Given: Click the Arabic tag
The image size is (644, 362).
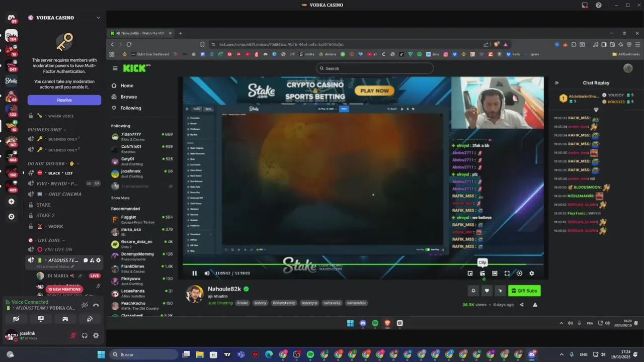Looking at the screenshot, I should coord(243,303).
